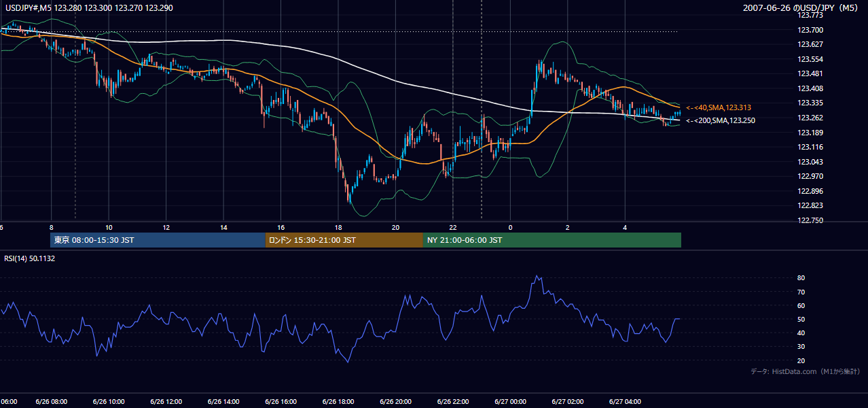868x408 pixels.
Task: Click the 123.700 price axis label
Action: (810, 30)
